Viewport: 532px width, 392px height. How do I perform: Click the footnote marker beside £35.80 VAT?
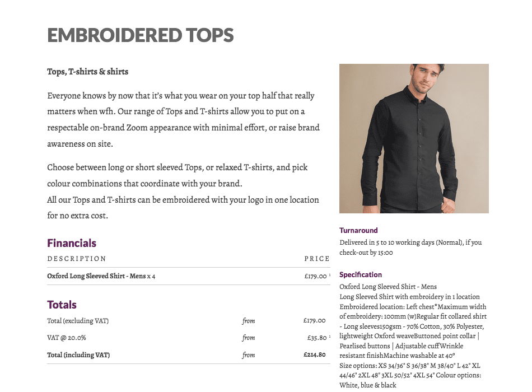(330, 337)
